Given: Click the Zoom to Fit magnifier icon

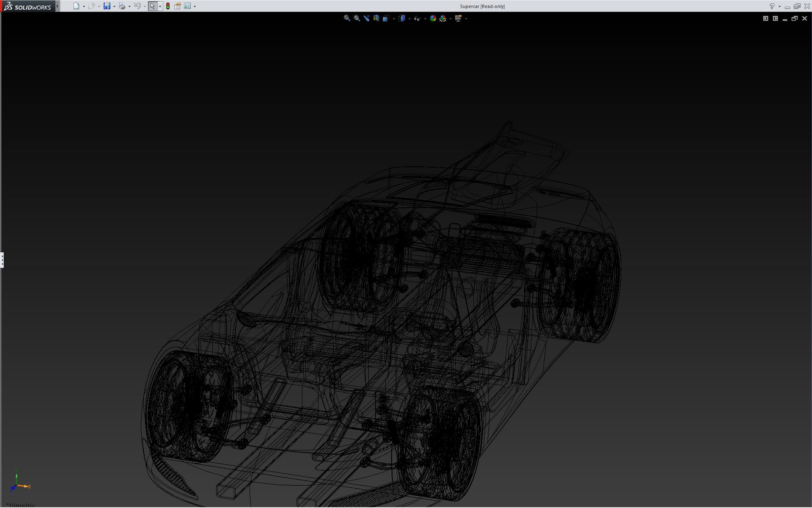Looking at the screenshot, I should [347, 18].
